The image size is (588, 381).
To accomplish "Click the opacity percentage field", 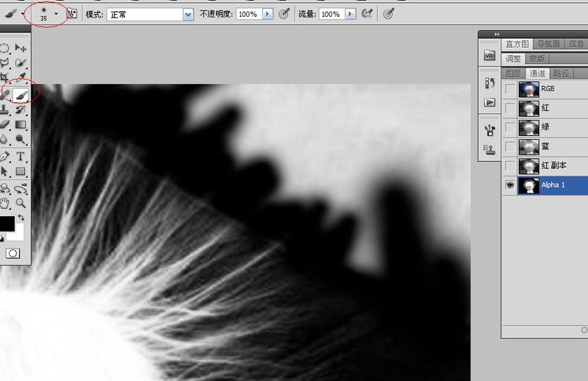I will 249,14.
